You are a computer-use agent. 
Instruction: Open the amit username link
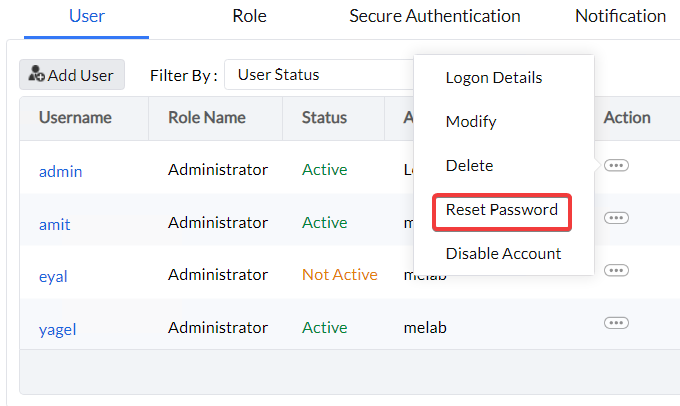[x=54, y=224]
